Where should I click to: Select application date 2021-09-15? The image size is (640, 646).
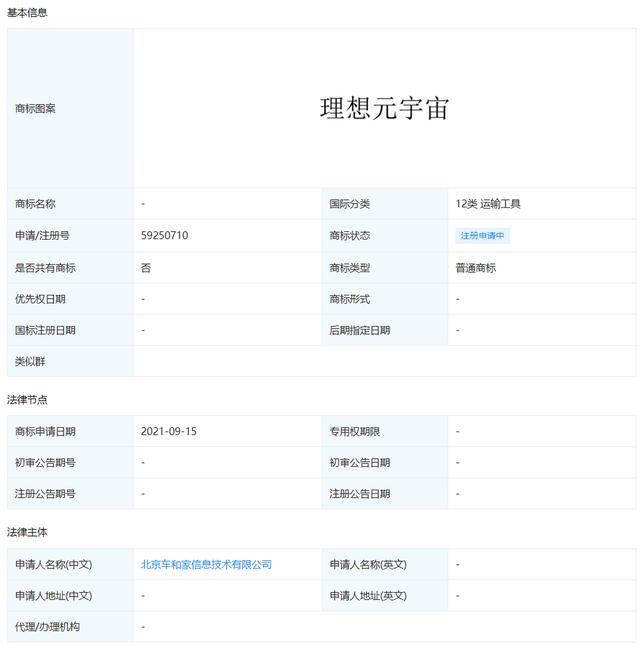pos(169,431)
